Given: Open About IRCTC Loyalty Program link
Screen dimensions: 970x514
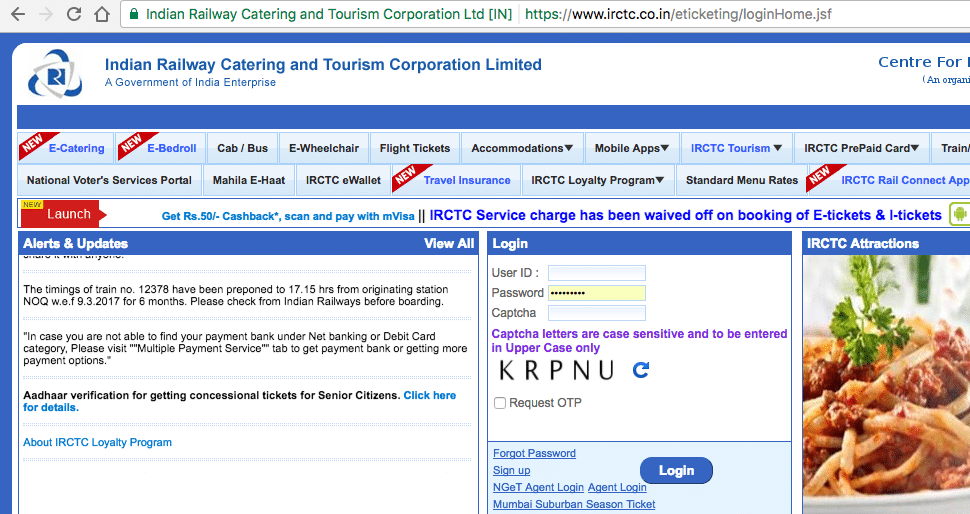Looking at the screenshot, I should pyautogui.click(x=97, y=442).
